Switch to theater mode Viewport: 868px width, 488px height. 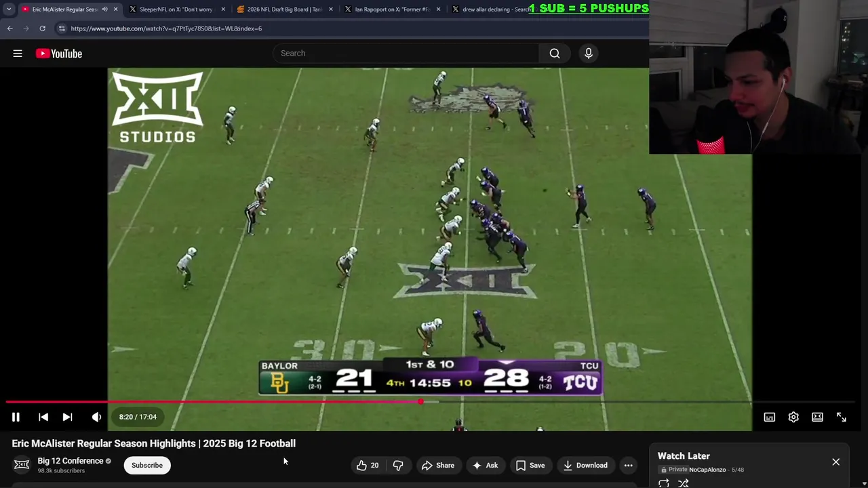(817, 417)
